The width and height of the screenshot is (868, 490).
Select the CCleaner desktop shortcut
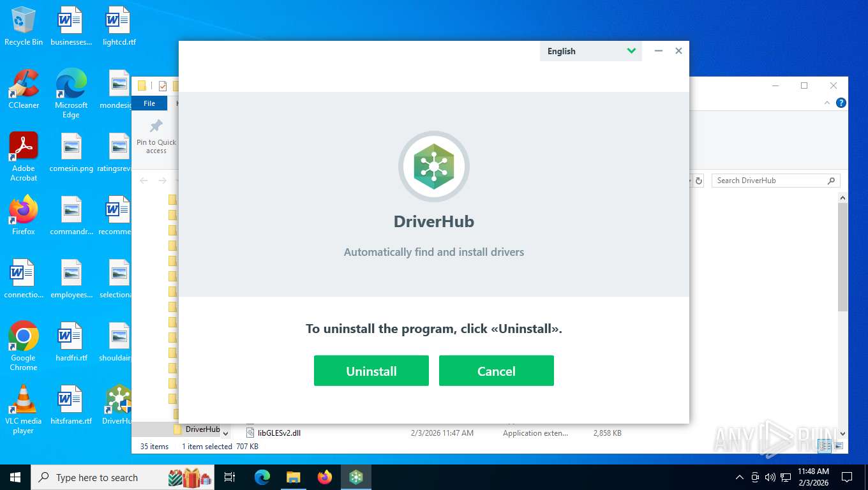coord(24,89)
